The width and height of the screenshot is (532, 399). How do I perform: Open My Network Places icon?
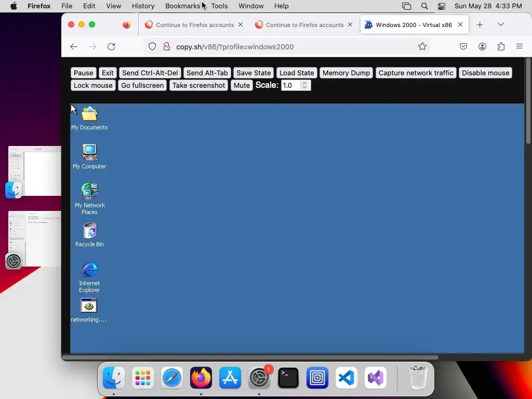89,199
